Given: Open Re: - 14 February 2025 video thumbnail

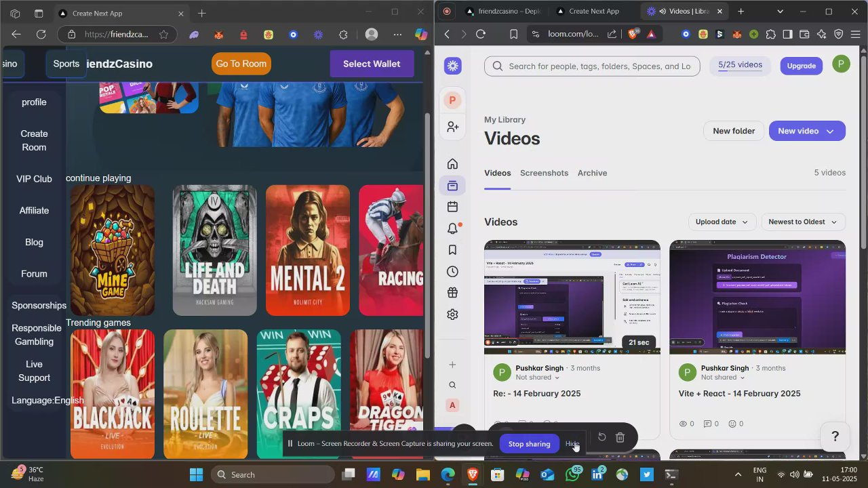Looking at the screenshot, I should click(x=572, y=297).
